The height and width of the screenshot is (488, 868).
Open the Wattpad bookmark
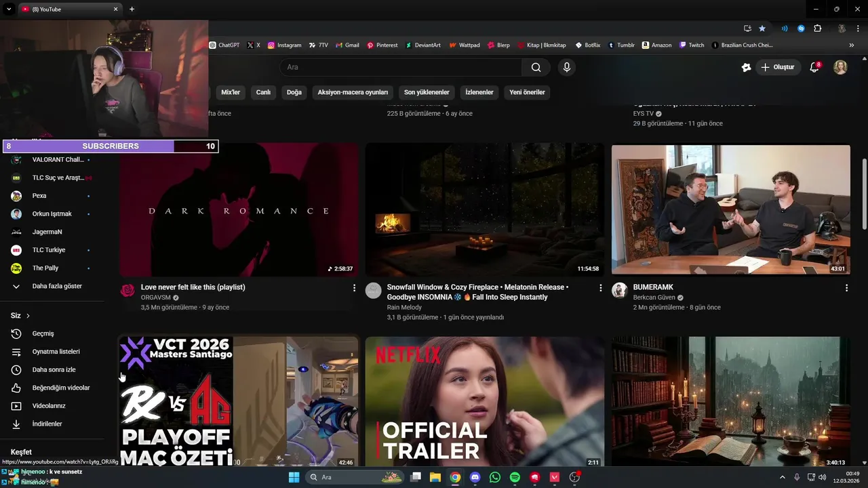pyautogui.click(x=465, y=45)
